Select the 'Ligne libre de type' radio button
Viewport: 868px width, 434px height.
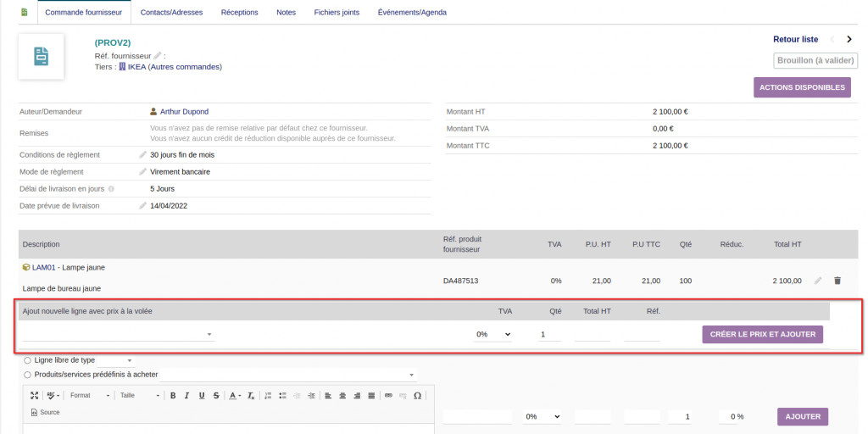[28, 360]
